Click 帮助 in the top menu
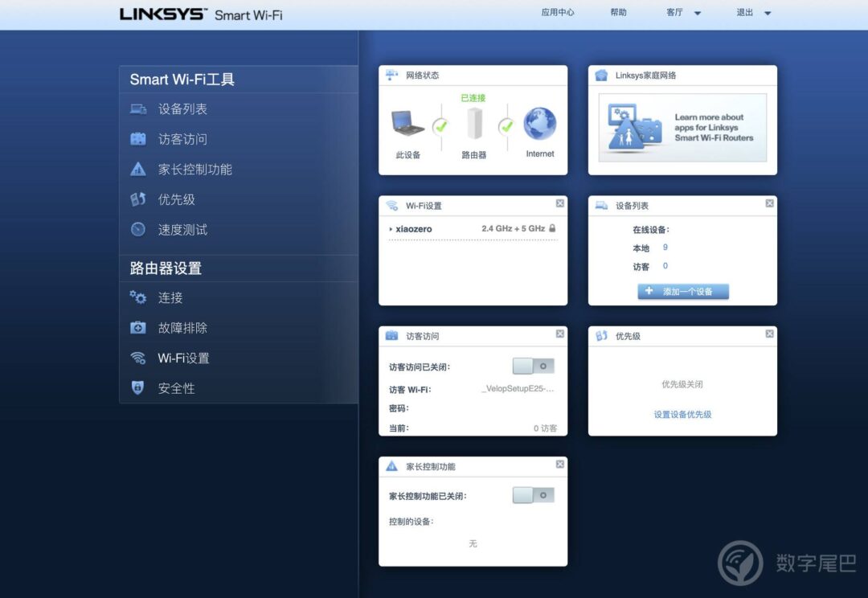The height and width of the screenshot is (598, 868). 618,12
